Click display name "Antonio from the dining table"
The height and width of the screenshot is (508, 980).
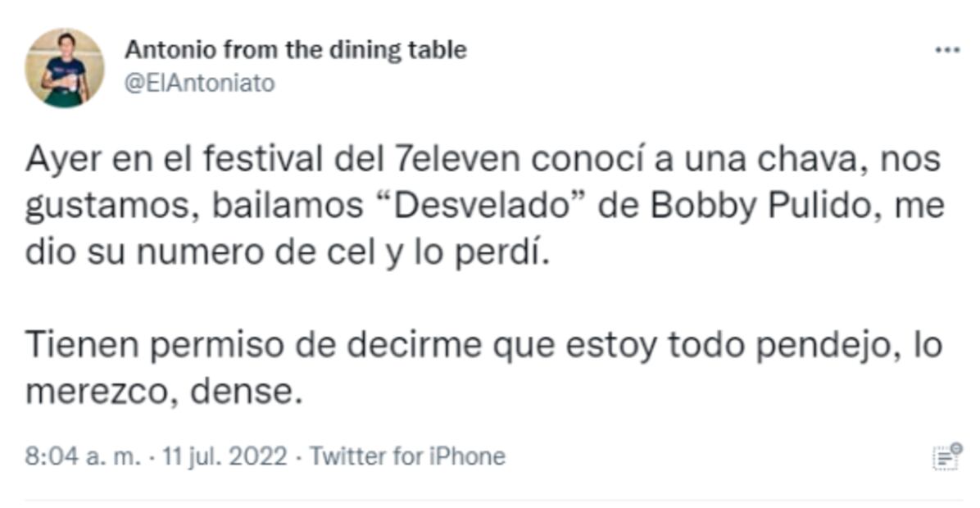point(295,50)
